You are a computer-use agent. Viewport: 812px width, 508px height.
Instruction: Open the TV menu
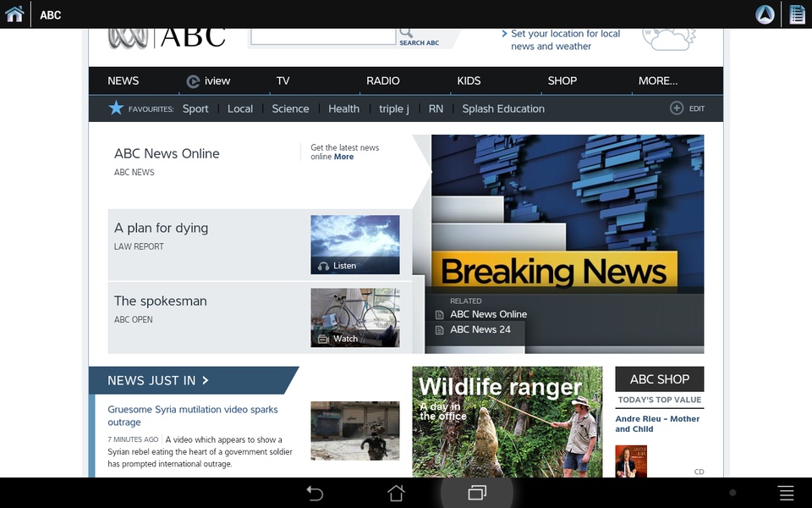[283, 81]
